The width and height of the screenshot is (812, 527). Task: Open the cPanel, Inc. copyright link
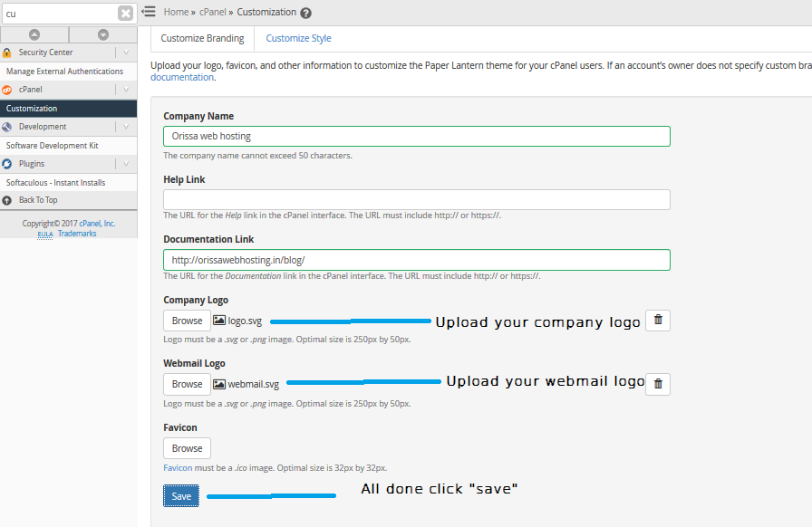tap(97, 224)
